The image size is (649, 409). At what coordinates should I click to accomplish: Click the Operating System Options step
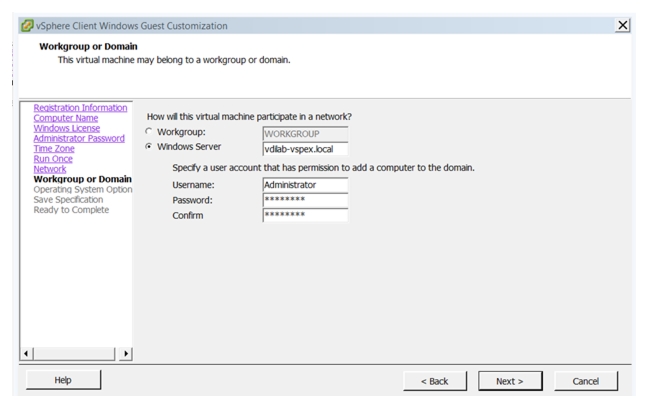[83, 190]
